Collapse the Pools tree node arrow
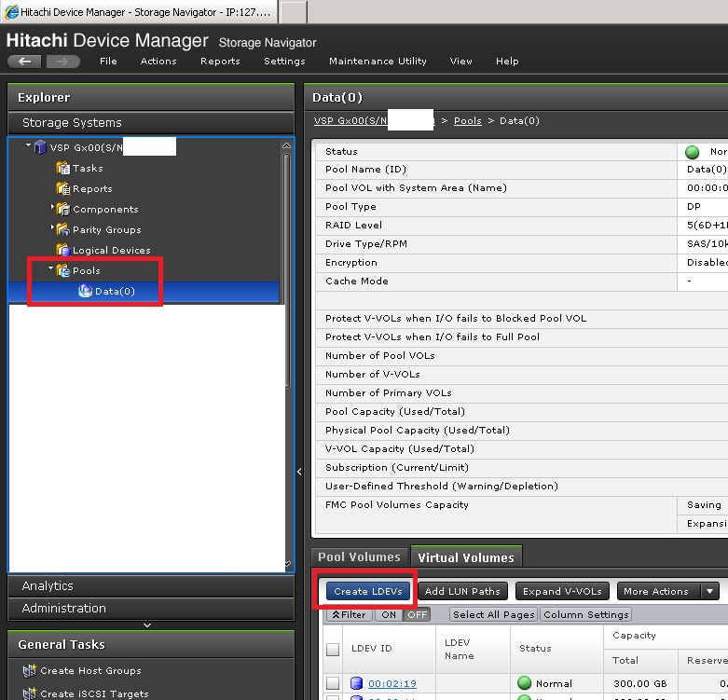The image size is (728, 700). tap(50, 268)
